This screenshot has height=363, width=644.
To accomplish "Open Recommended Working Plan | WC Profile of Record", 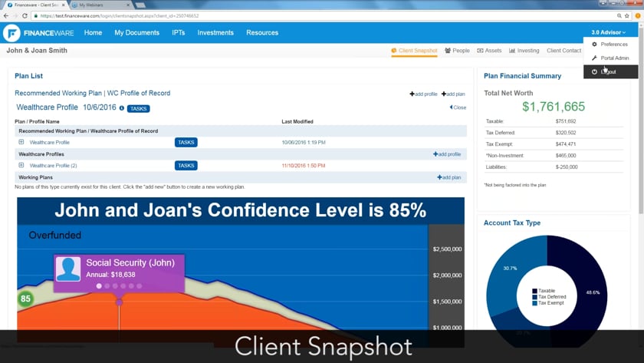I will point(93,94).
